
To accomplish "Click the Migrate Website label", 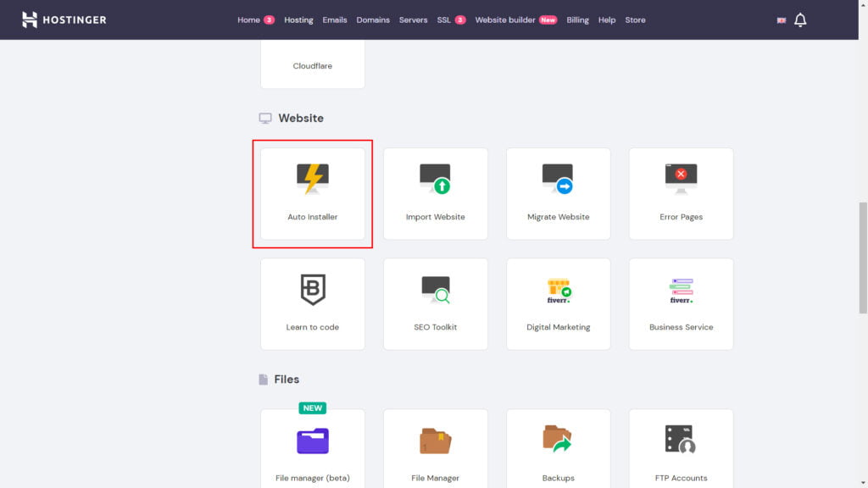I will pos(558,217).
